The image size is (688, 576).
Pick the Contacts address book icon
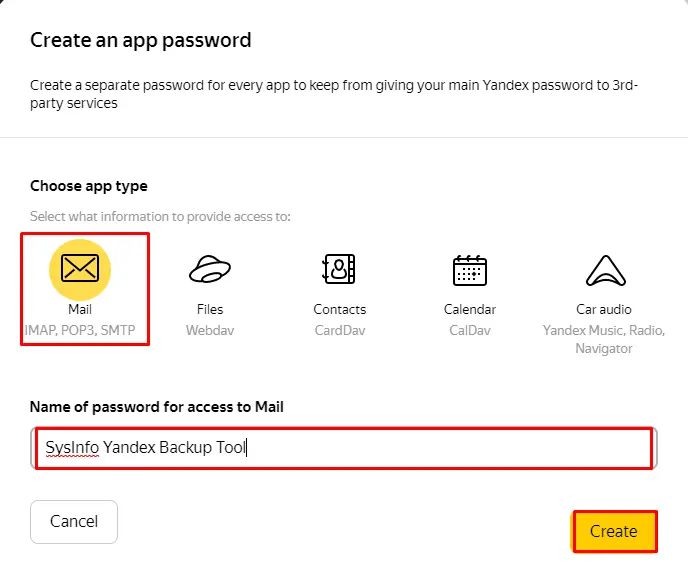(339, 269)
